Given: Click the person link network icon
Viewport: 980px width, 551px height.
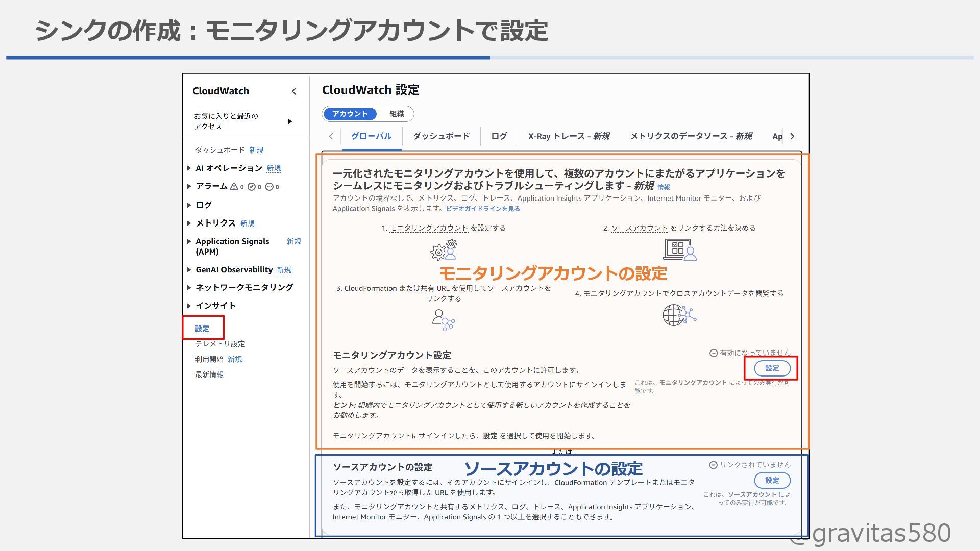Looking at the screenshot, I should (443, 320).
